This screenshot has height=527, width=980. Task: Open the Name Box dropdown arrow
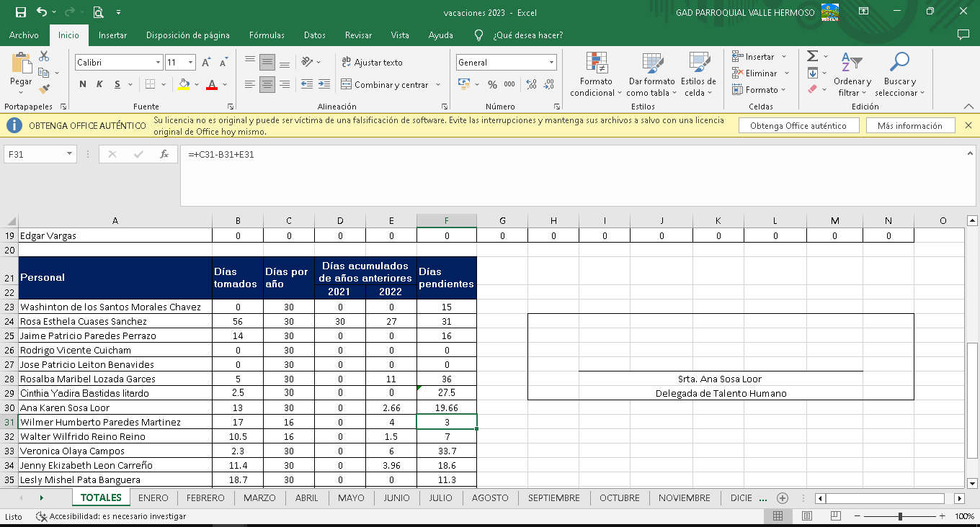coord(69,154)
